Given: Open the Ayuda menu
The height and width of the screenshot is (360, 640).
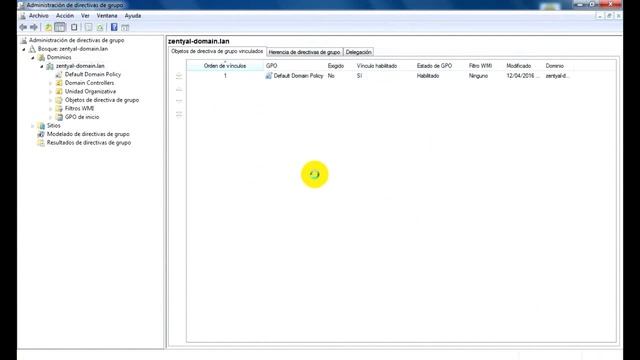Looking at the screenshot, I should tap(133, 16).
